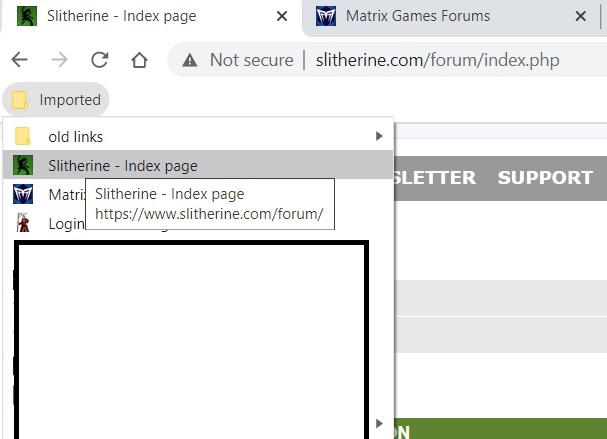Screen dimensions: 607x439
Task: Click the slitherine.com address bar URL
Action: (x=437, y=60)
